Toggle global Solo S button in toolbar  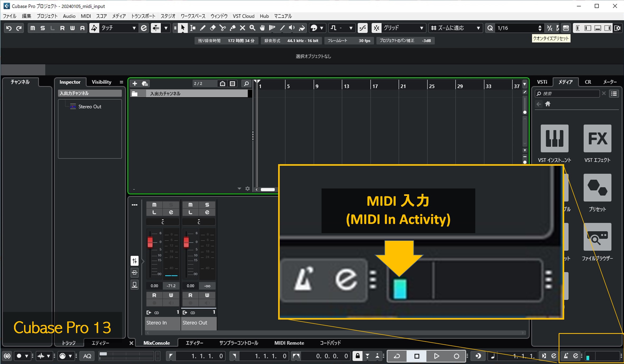(43, 28)
